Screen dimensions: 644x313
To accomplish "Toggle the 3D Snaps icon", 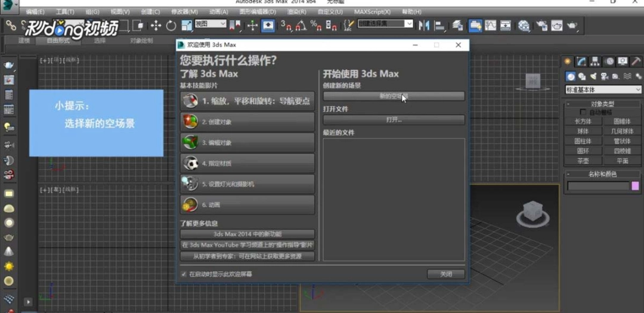I will (286, 26).
